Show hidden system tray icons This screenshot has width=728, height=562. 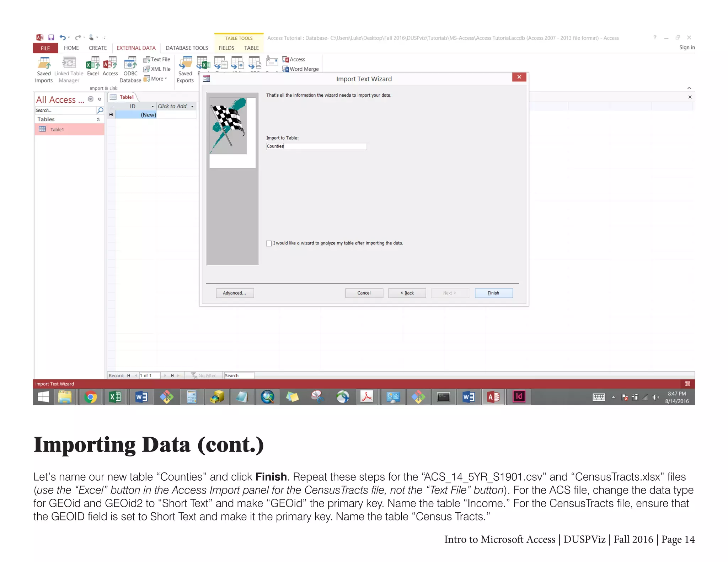(x=613, y=397)
